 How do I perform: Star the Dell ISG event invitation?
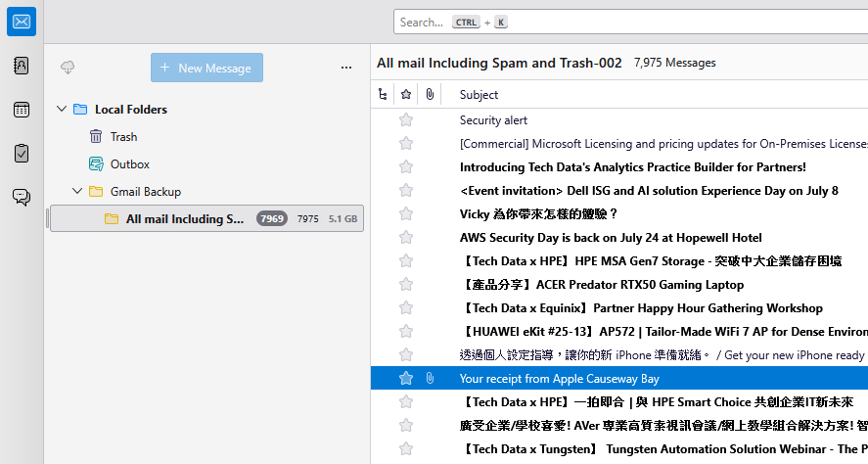point(406,191)
